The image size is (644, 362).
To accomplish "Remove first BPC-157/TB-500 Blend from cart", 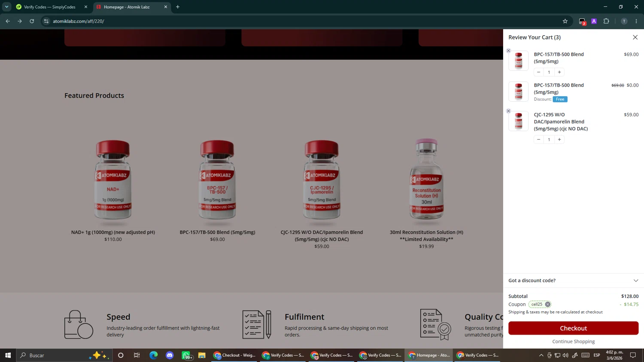I will point(508,51).
